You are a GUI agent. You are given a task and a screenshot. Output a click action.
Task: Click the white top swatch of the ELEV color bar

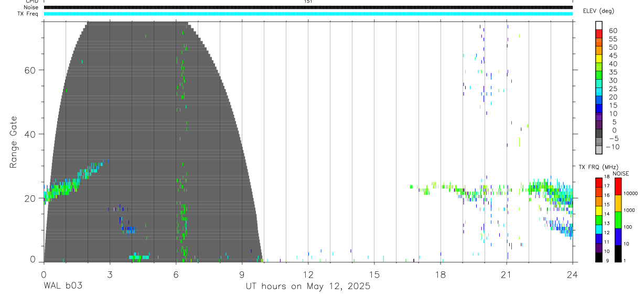pyautogui.click(x=599, y=26)
